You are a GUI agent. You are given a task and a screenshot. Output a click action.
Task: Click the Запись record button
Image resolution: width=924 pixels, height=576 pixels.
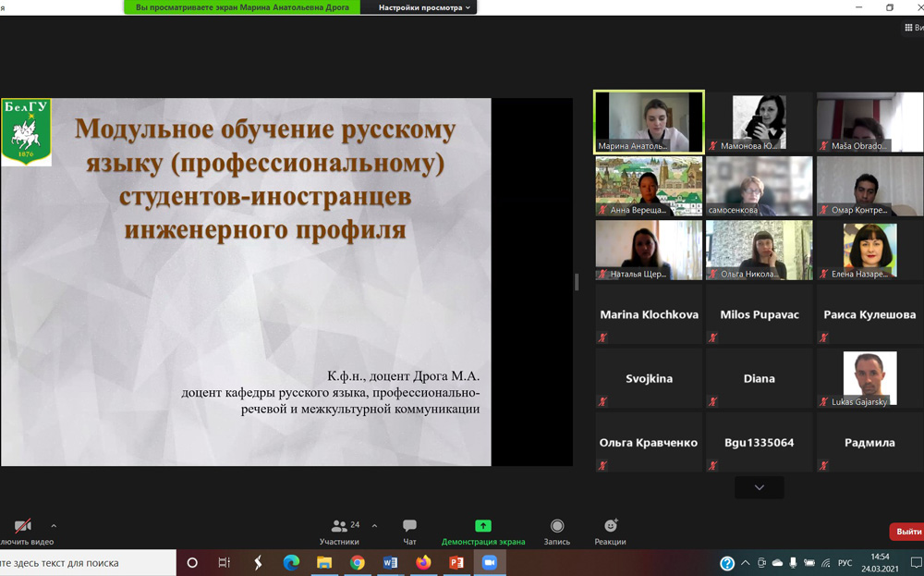(x=556, y=531)
